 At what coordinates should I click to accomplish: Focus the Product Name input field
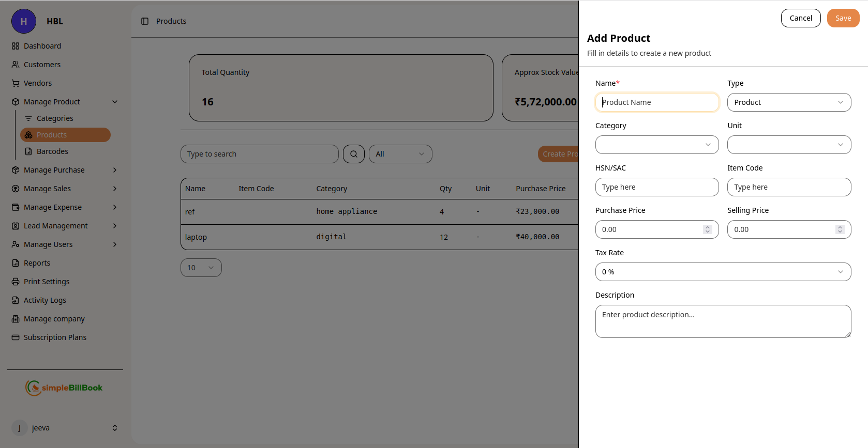pyautogui.click(x=656, y=102)
